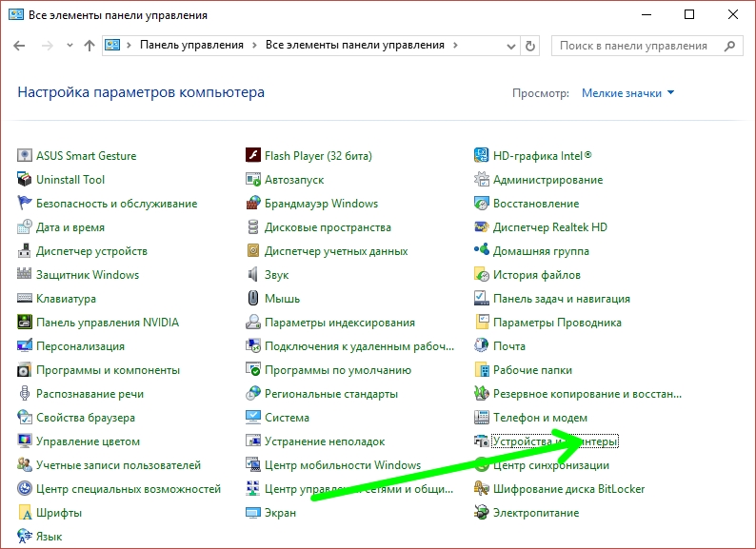The width and height of the screenshot is (756, 549).
Task: Select Все элементы панели управления breadcrumb
Action: [x=355, y=46]
